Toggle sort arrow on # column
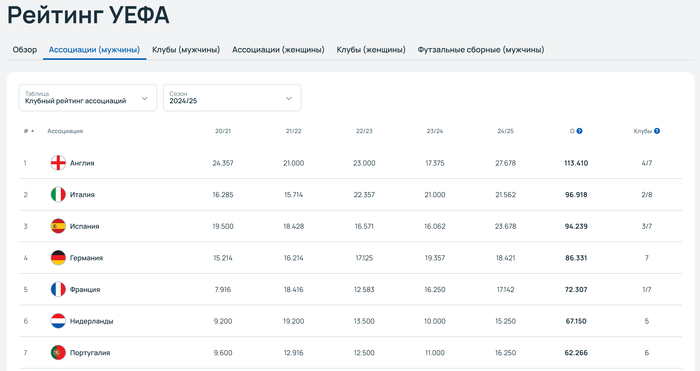This screenshot has width=700, height=371. (x=33, y=131)
